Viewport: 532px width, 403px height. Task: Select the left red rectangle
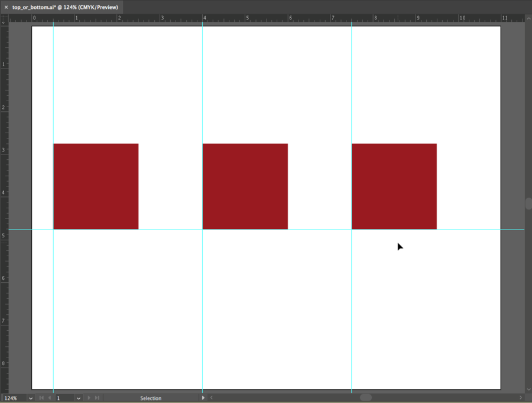point(96,186)
